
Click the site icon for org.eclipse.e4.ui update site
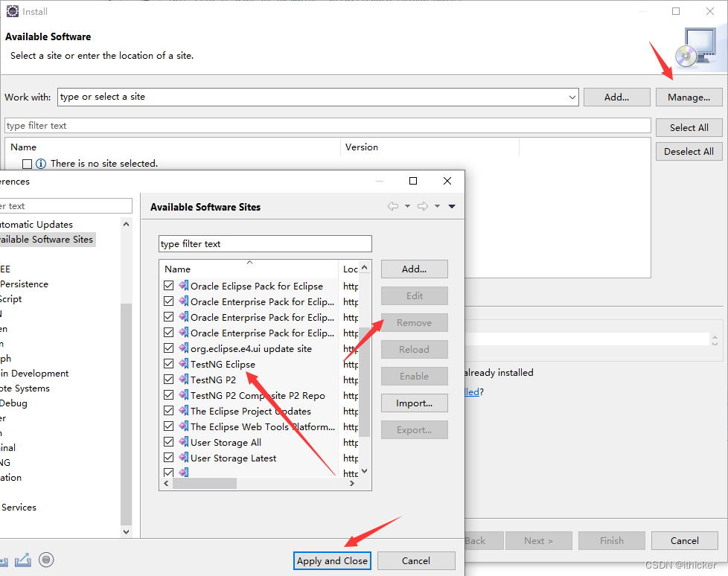click(x=184, y=348)
